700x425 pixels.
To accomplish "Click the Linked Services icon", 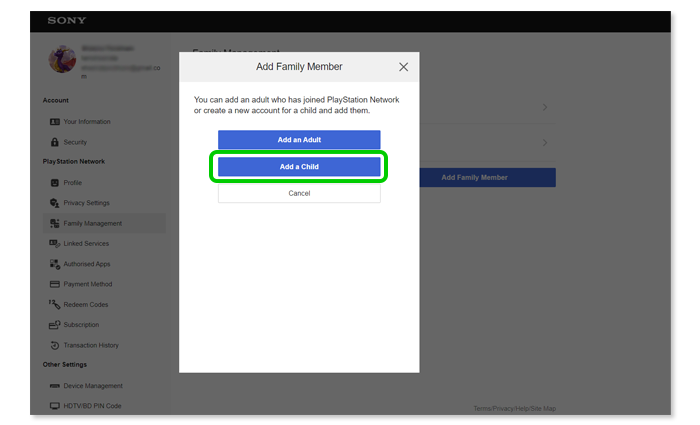I will [54, 244].
